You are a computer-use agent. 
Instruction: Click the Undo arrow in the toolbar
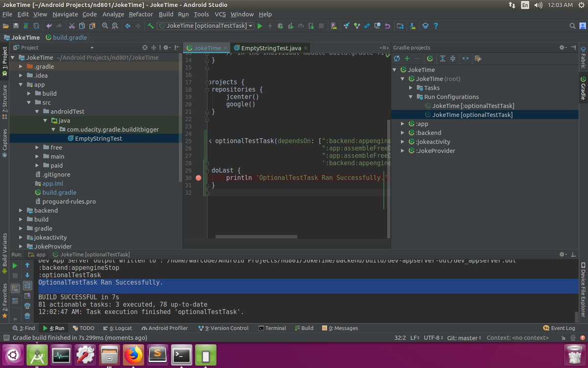click(x=49, y=26)
